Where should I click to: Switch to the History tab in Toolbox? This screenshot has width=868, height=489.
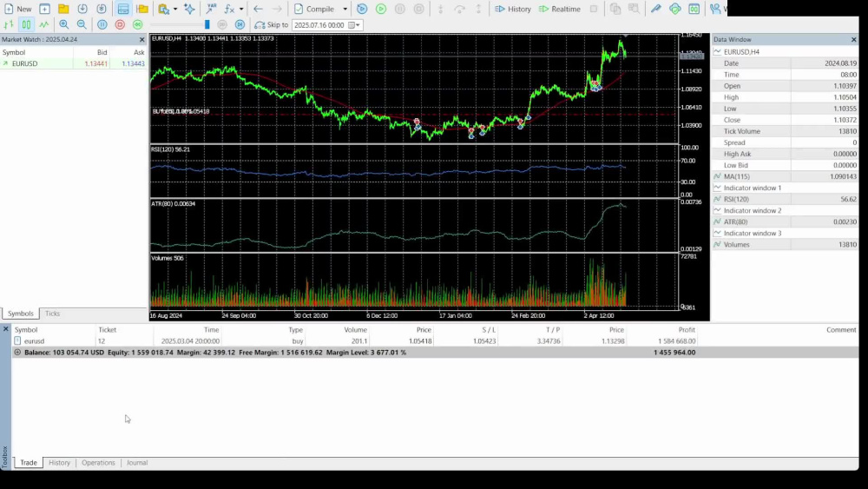(x=59, y=463)
